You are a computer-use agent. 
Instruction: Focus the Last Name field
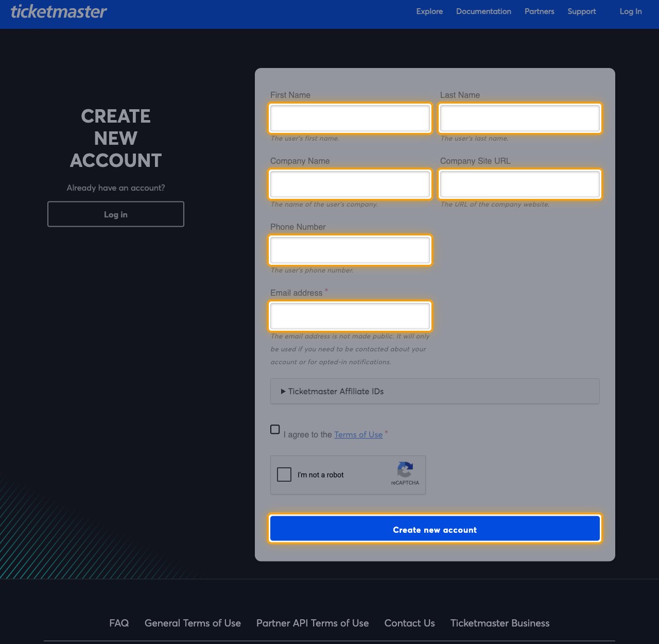coord(520,118)
